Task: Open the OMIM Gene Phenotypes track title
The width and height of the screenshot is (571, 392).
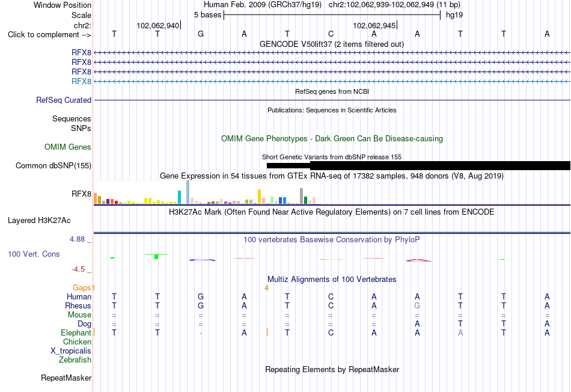Action: point(332,138)
